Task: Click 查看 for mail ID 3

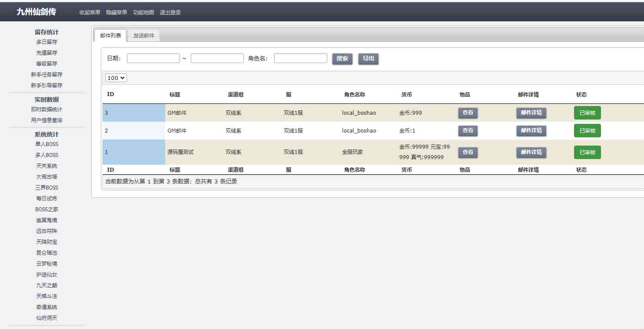Action: [x=468, y=113]
